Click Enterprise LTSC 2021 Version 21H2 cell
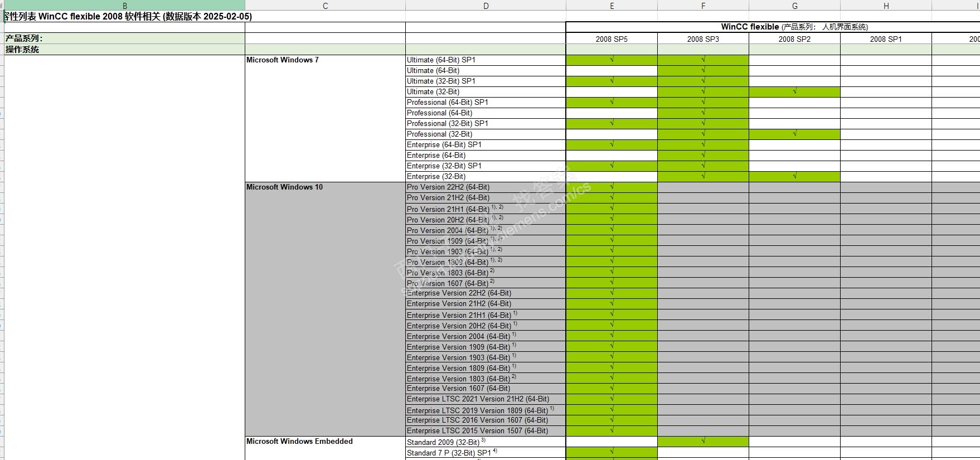 486,399
